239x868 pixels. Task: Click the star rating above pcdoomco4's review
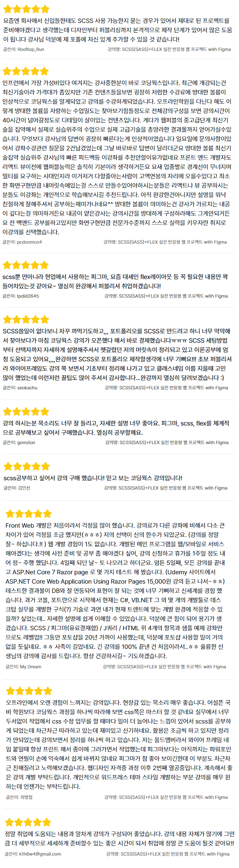(26, 71)
